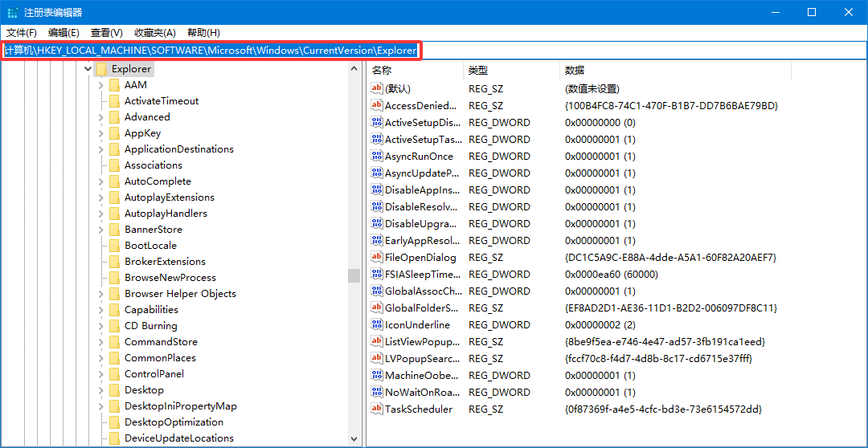The width and height of the screenshot is (868, 448).
Task: Select the AutoplayExtensions key
Action: coord(170,198)
